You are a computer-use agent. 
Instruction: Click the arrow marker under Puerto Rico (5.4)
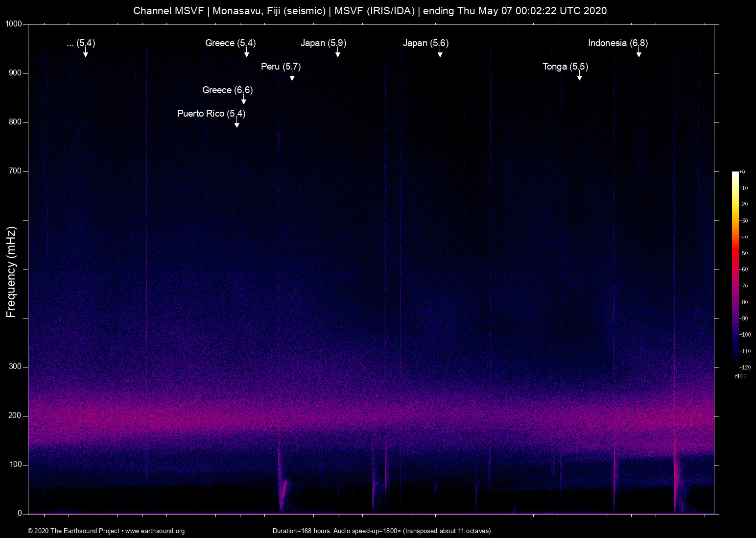(236, 123)
